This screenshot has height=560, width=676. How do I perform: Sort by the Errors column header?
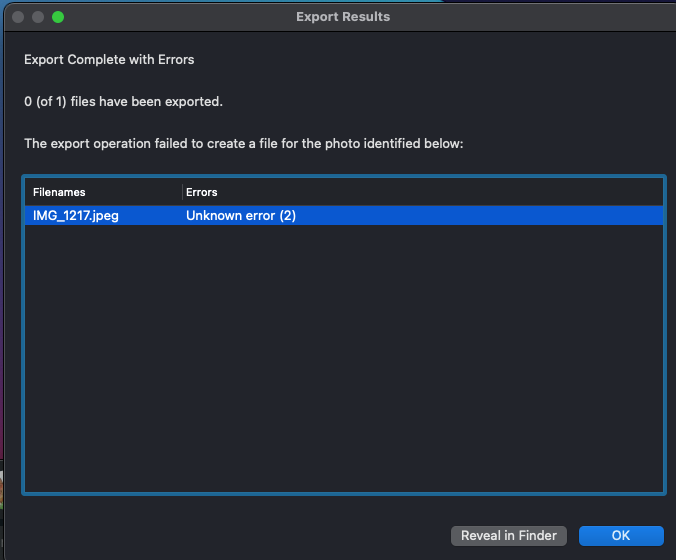[x=202, y=192]
